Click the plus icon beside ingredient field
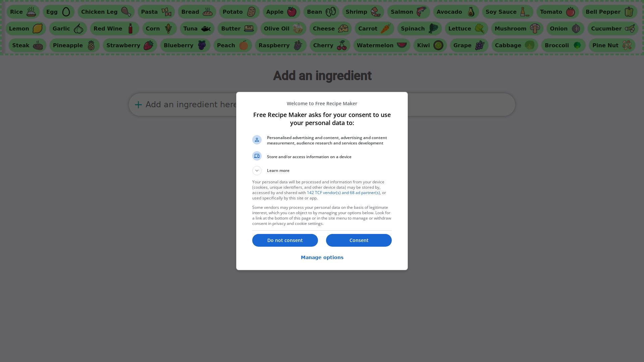 pyautogui.click(x=138, y=105)
